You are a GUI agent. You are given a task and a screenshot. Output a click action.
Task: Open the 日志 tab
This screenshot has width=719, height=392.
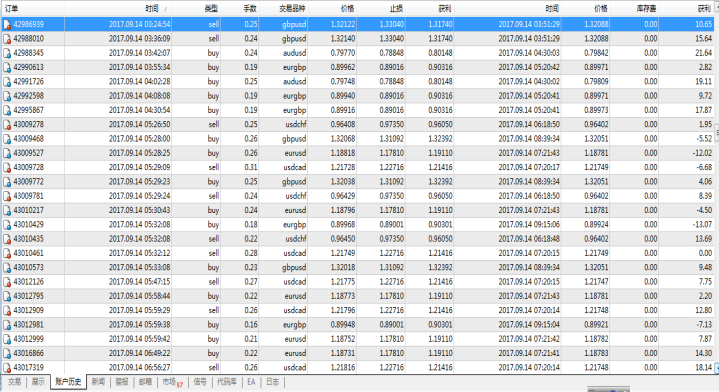(x=272, y=382)
